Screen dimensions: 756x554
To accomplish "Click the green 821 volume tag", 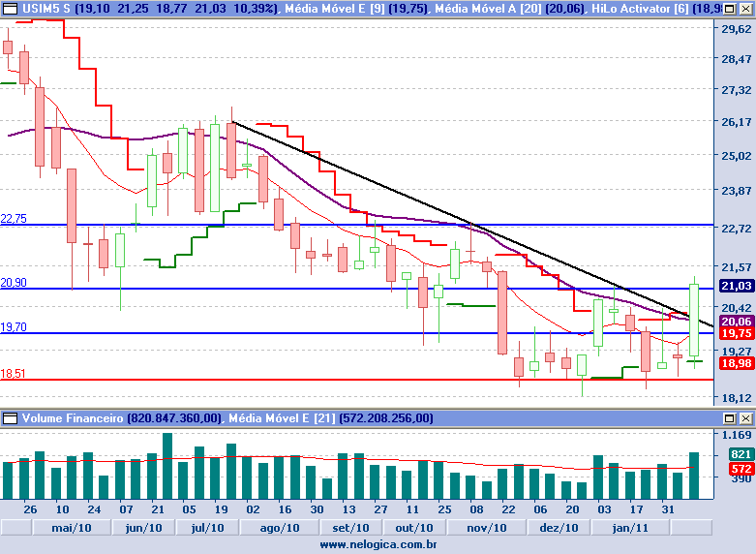I will pyautogui.click(x=741, y=454).
